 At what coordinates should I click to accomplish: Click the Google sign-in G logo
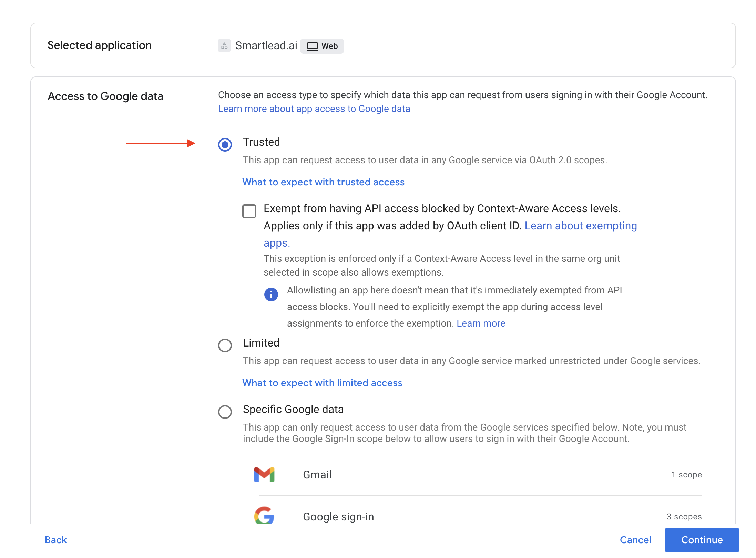[x=264, y=516]
